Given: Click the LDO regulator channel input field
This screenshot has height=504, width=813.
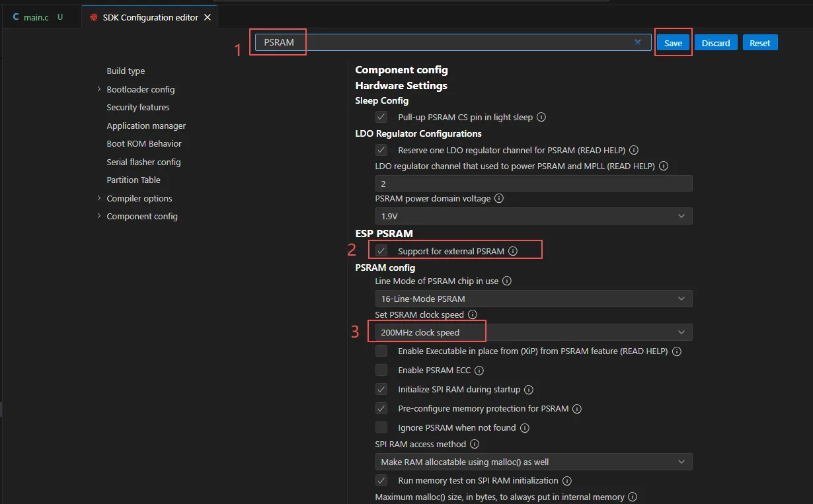Looking at the screenshot, I should click(533, 184).
